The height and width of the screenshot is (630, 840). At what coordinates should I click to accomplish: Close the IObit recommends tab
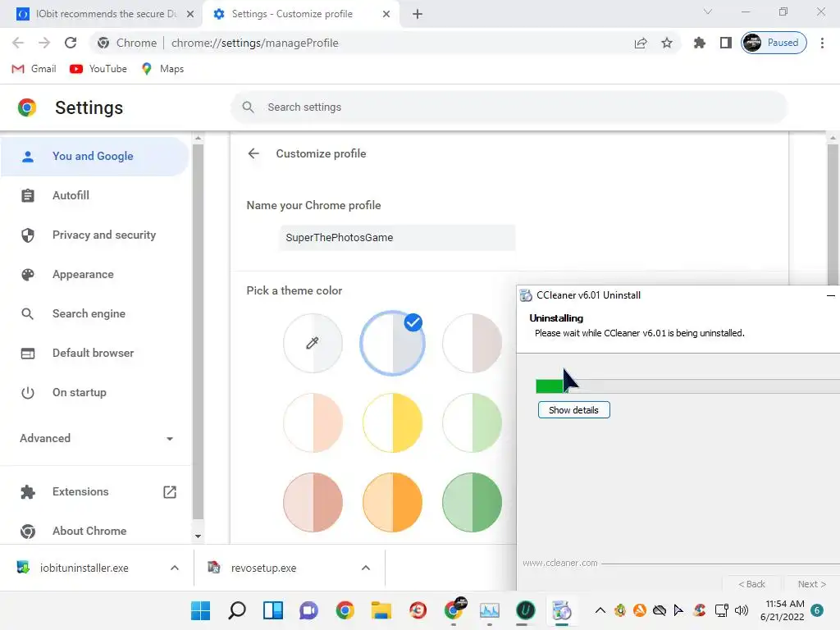(190, 14)
